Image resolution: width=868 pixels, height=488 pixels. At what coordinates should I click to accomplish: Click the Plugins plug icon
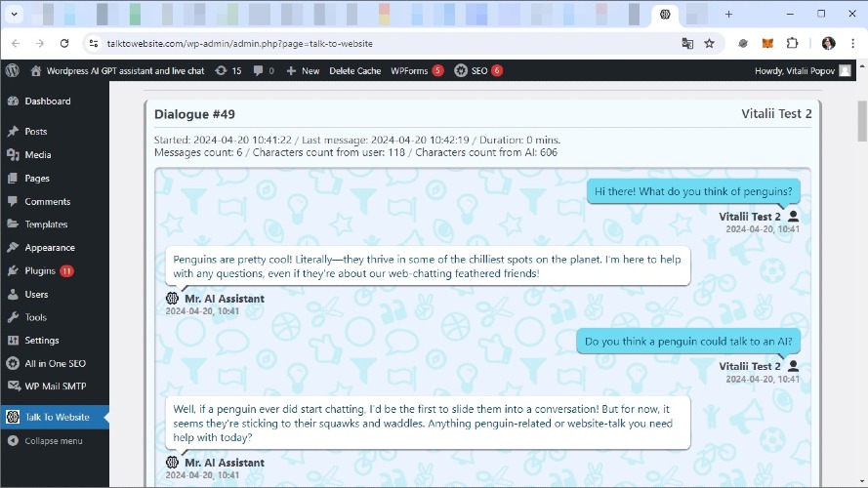[13, 270]
